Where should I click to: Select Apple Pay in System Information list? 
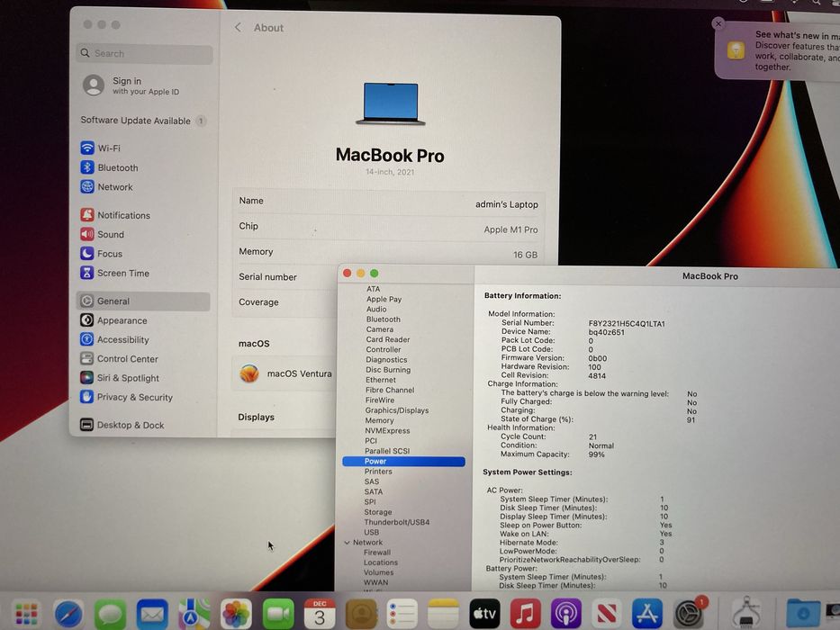[x=384, y=299]
